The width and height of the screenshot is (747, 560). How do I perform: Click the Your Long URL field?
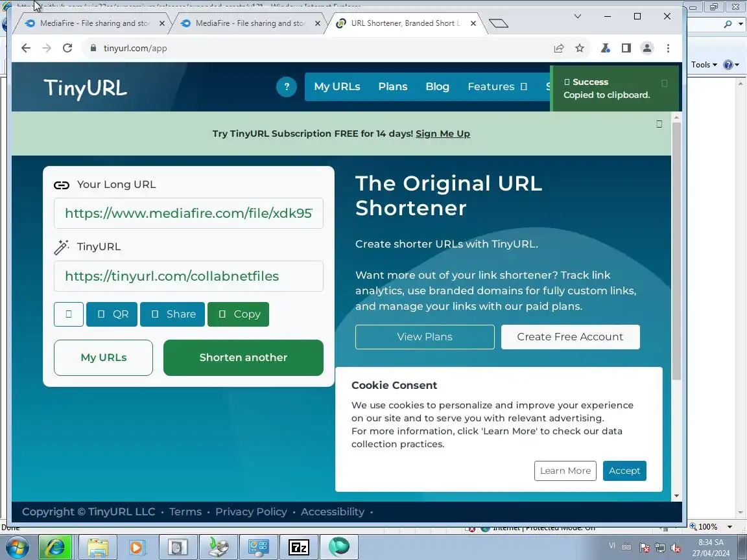pos(189,213)
